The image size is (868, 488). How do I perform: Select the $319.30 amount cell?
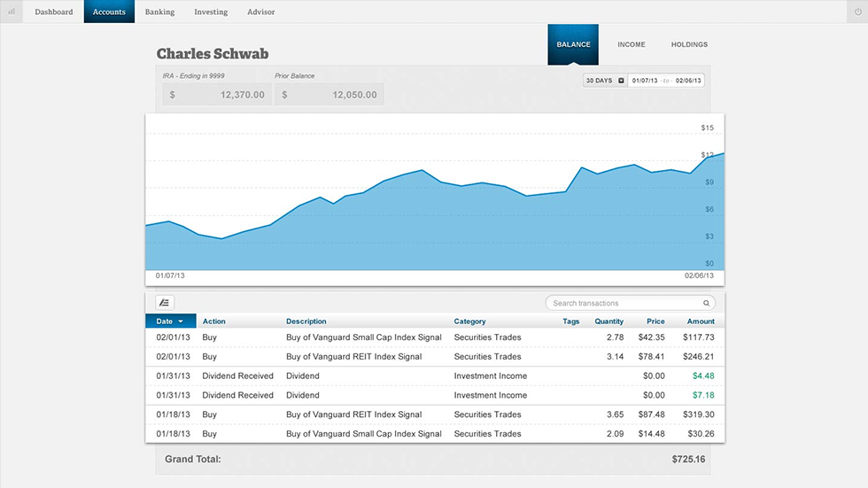(698, 414)
